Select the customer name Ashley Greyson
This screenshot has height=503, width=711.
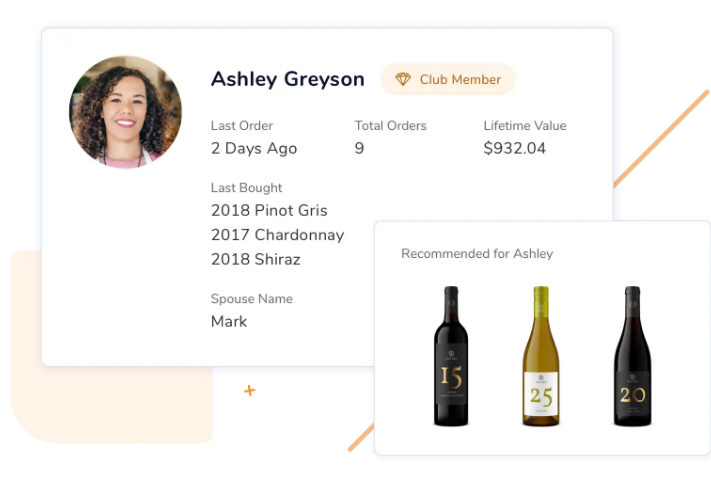(x=287, y=79)
